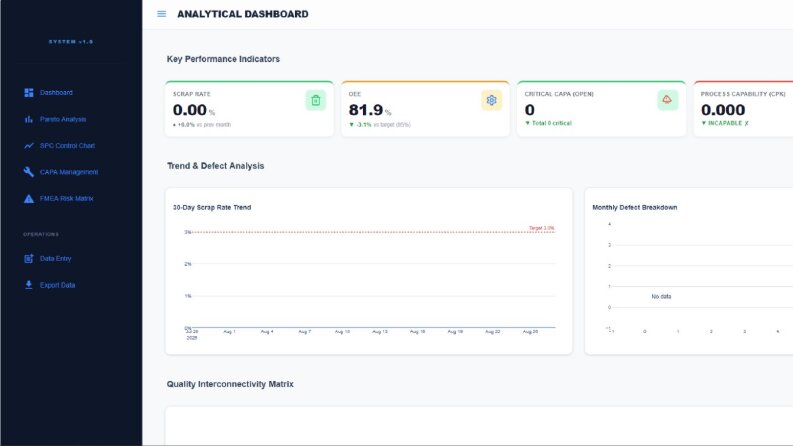
Task: Click the SYSTEM v1.0 label
Action: tap(71, 42)
